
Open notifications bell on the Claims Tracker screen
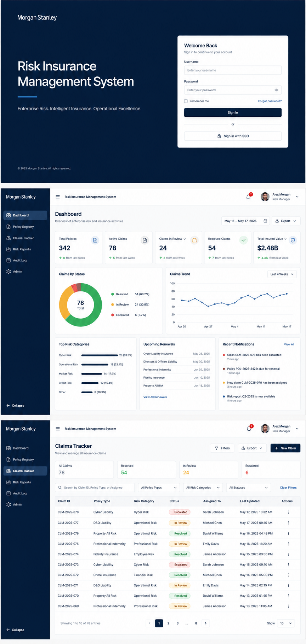(249, 429)
